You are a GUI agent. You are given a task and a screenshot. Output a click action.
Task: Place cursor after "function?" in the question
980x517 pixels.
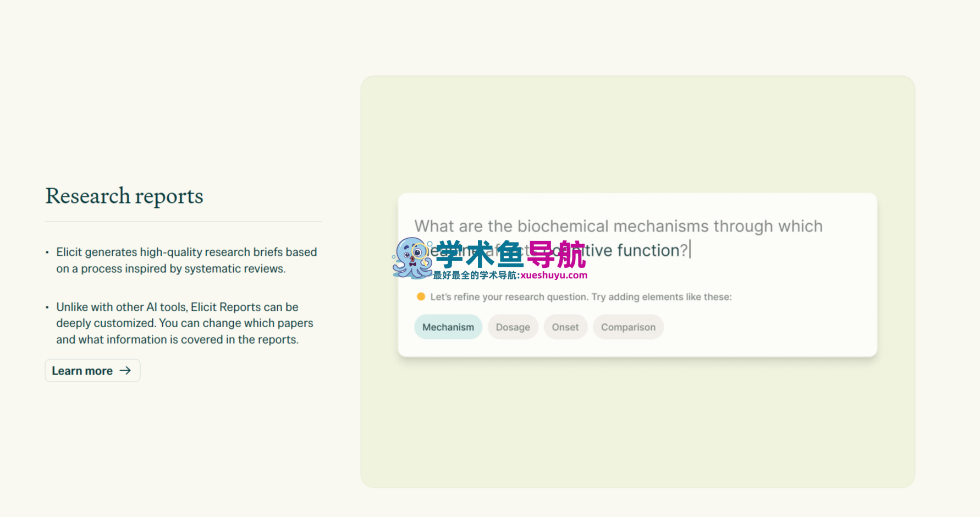690,250
